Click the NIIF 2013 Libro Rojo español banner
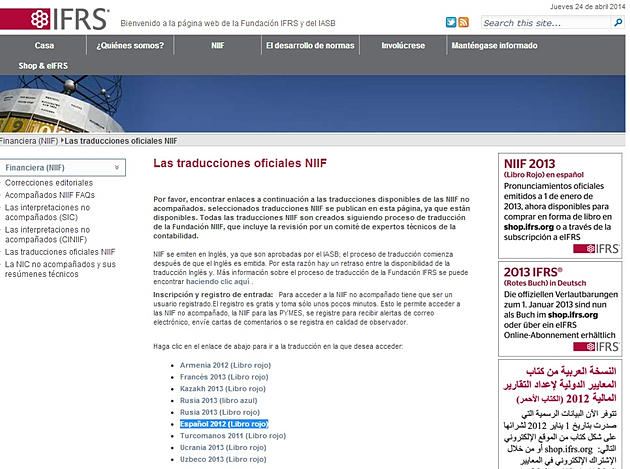This screenshot has height=469, width=630. click(x=560, y=206)
